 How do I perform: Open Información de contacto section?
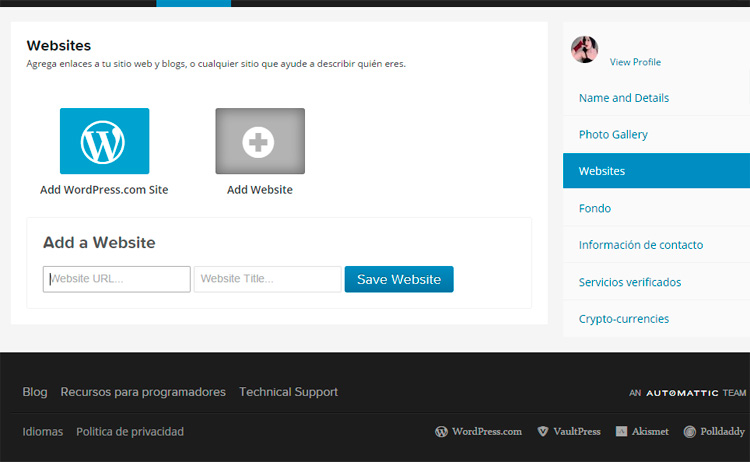pos(641,245)
